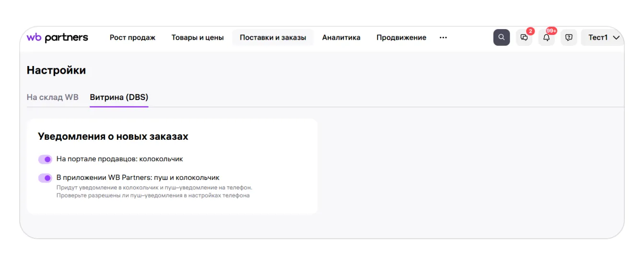
Task: Toggle WB Partners app push notifications switch
Action: pos(45,178)
